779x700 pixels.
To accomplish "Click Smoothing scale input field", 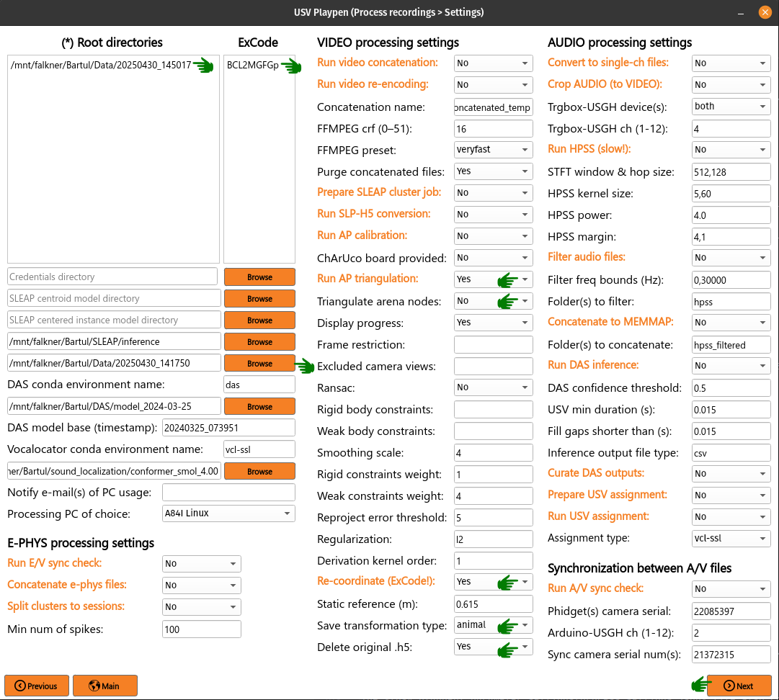I will [x=493, y=453].
